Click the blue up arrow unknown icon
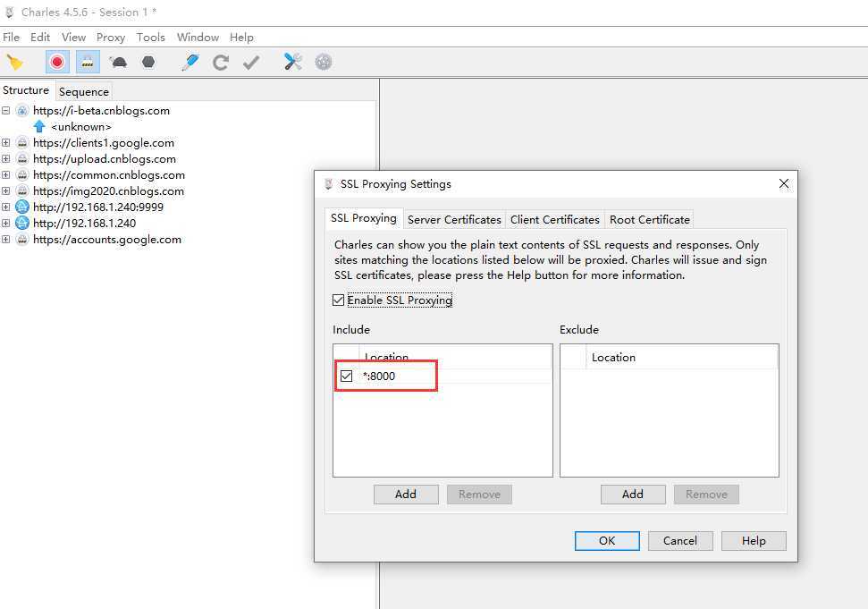The image size is (868, 609). (39, 127)
